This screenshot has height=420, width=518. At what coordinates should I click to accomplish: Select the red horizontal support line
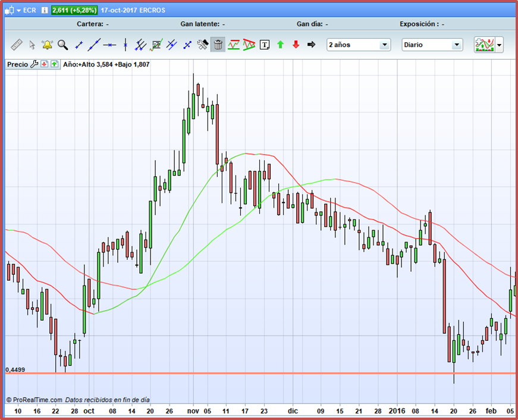tap(261, 374)
